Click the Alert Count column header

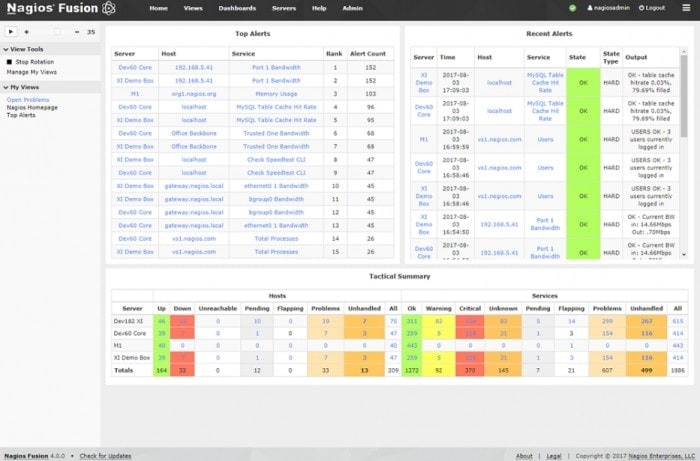367,54
